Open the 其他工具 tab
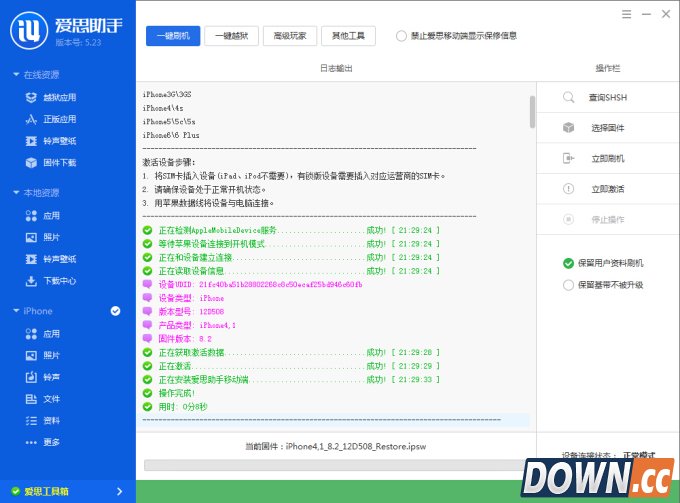Image resolution: width=680 pixels, height=503 pixels. [x=348, y=36]
